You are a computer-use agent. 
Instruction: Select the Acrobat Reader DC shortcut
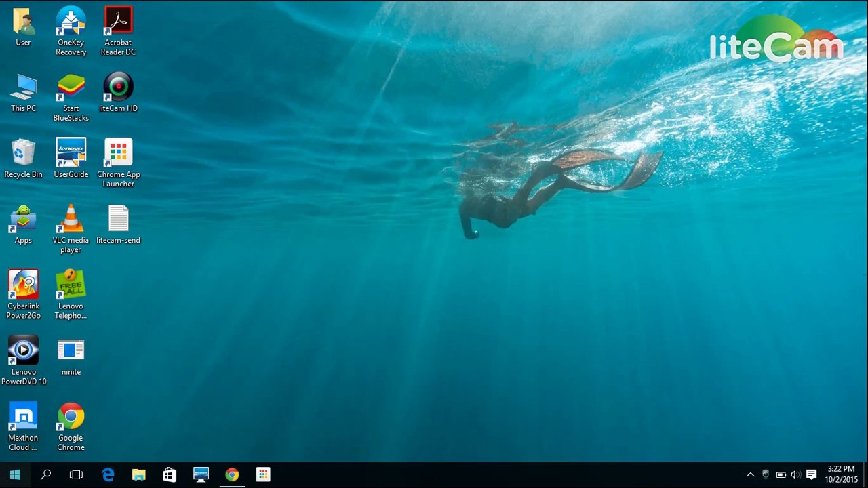(118, 31)
